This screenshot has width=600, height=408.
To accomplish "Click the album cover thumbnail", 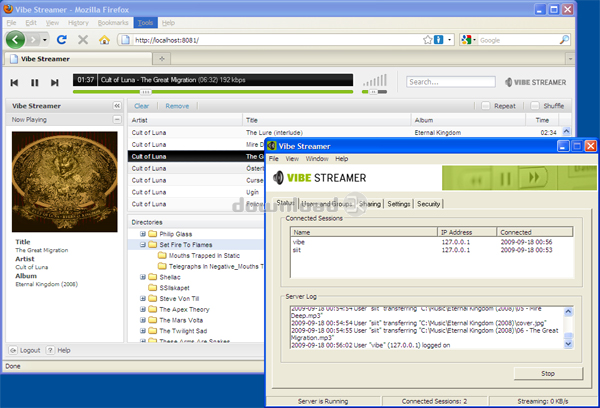I will [65, 182].
